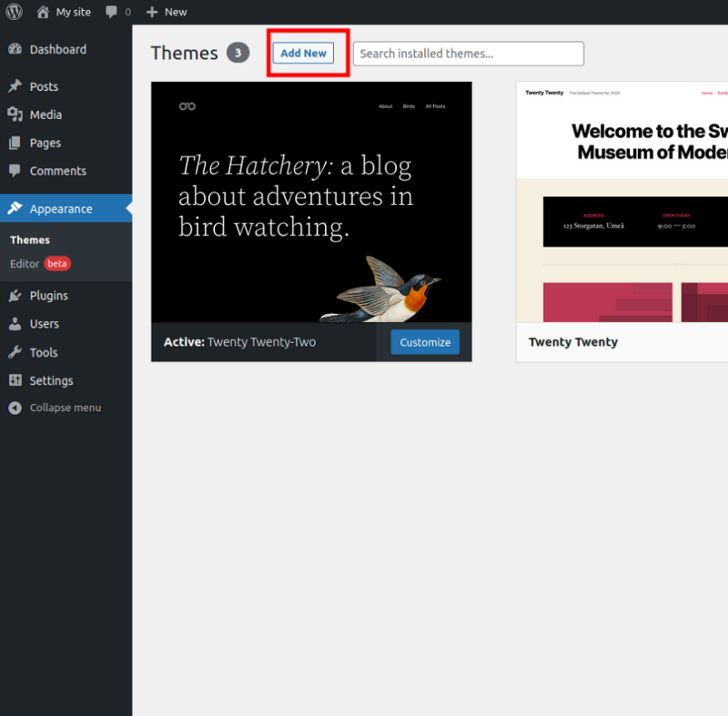Click the Comments speech bubble sidebar icon
Screen dimensions: 728x716
15,171
